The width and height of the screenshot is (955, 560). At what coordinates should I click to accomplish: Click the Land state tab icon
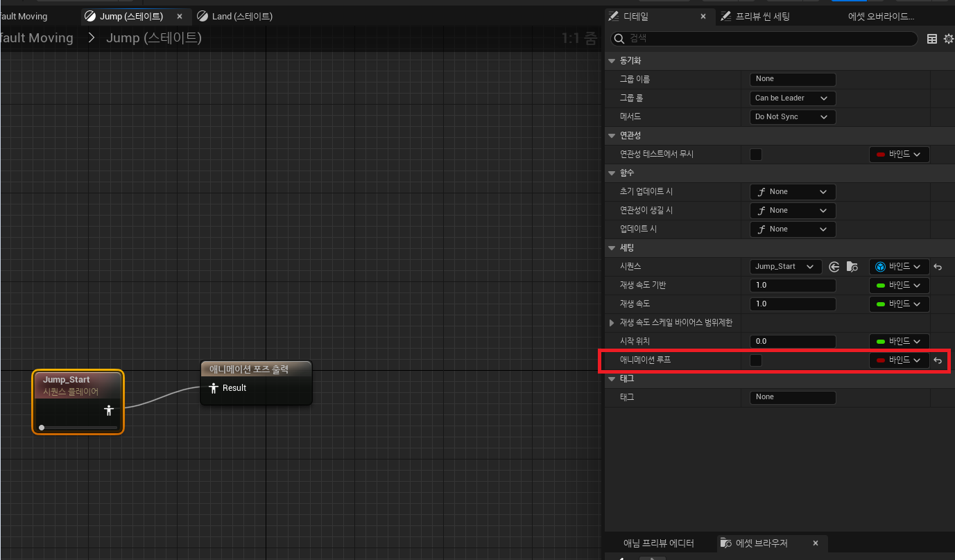coord(203,16)
